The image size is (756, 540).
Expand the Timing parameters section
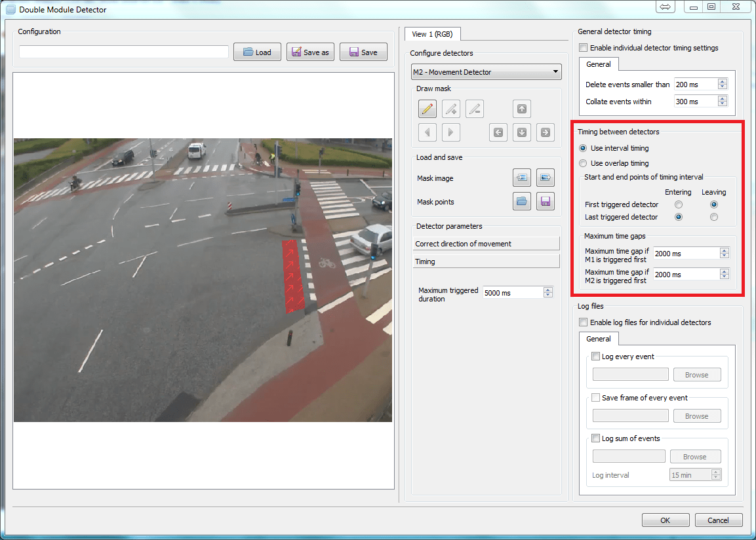[486, 261]
